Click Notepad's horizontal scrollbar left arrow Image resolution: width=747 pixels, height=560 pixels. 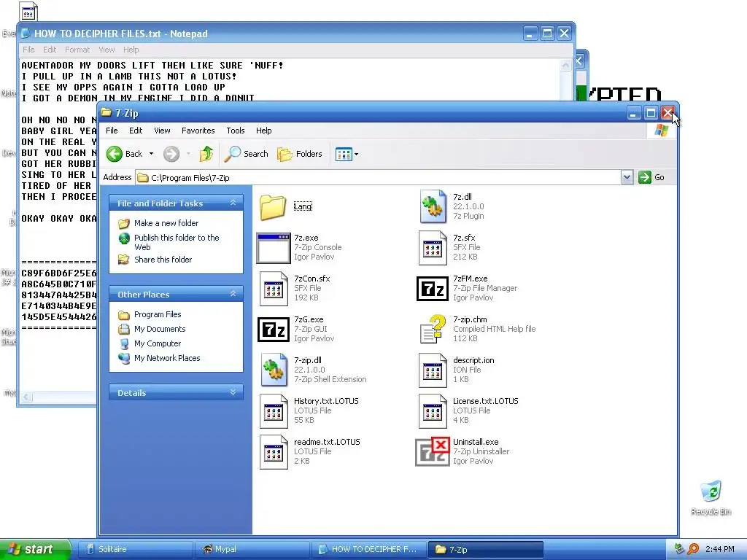[x=27, y=397]
